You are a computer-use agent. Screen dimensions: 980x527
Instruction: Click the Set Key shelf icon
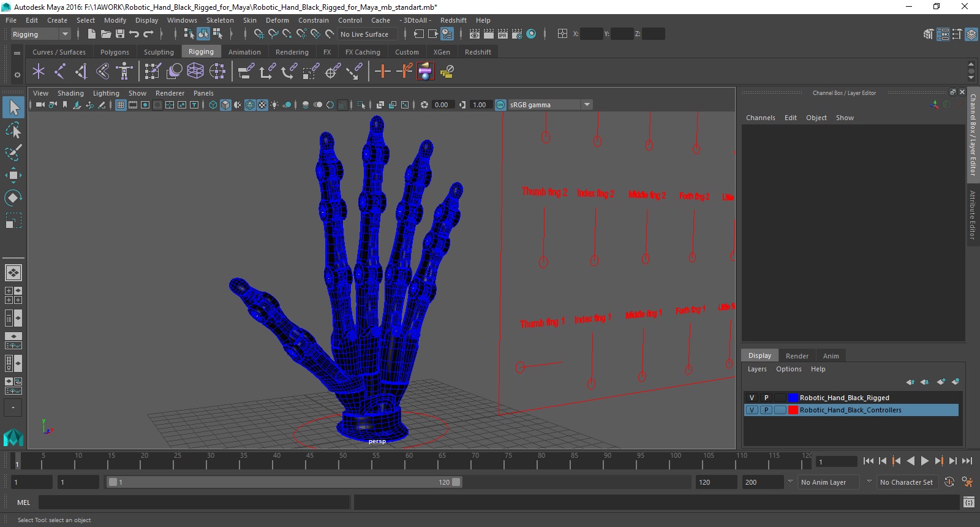coord(383,72)
